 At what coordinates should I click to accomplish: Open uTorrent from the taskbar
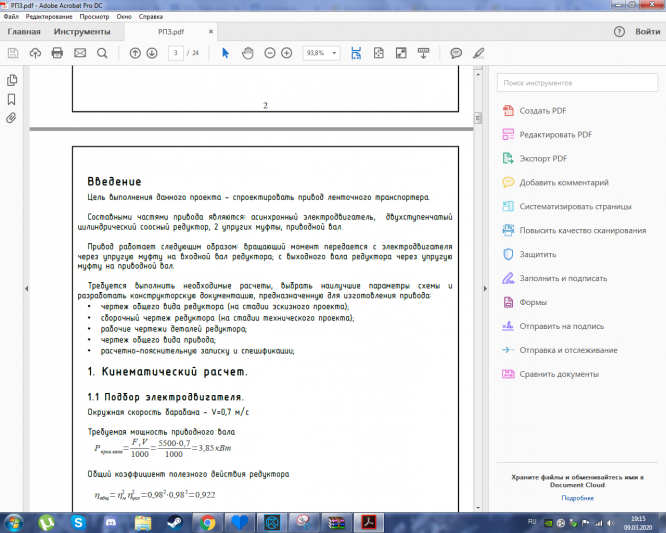point(46,522)
